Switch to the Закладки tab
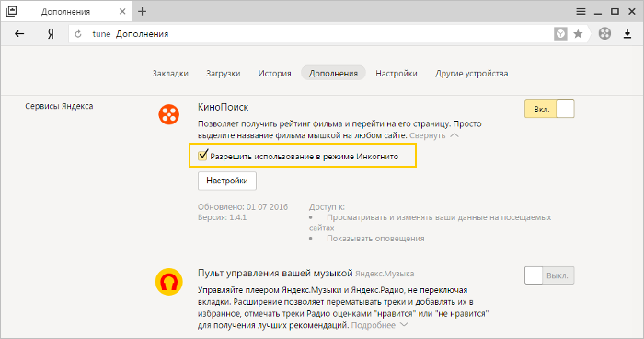This screenshot has height=339, width=644. [x=170, y=73]
